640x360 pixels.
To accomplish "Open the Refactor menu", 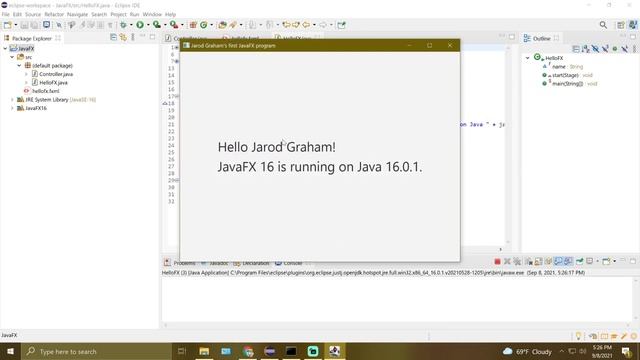I will point(54,14).
